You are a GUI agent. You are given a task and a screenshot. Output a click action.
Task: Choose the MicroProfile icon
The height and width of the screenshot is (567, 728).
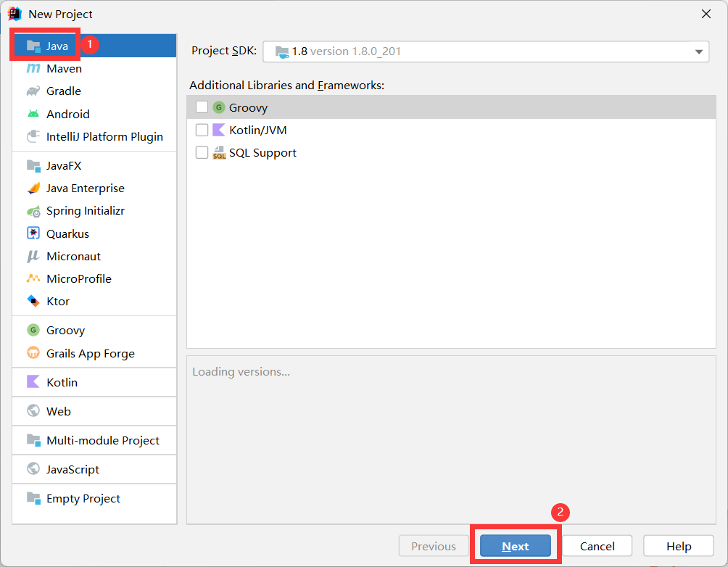[33, 278]
